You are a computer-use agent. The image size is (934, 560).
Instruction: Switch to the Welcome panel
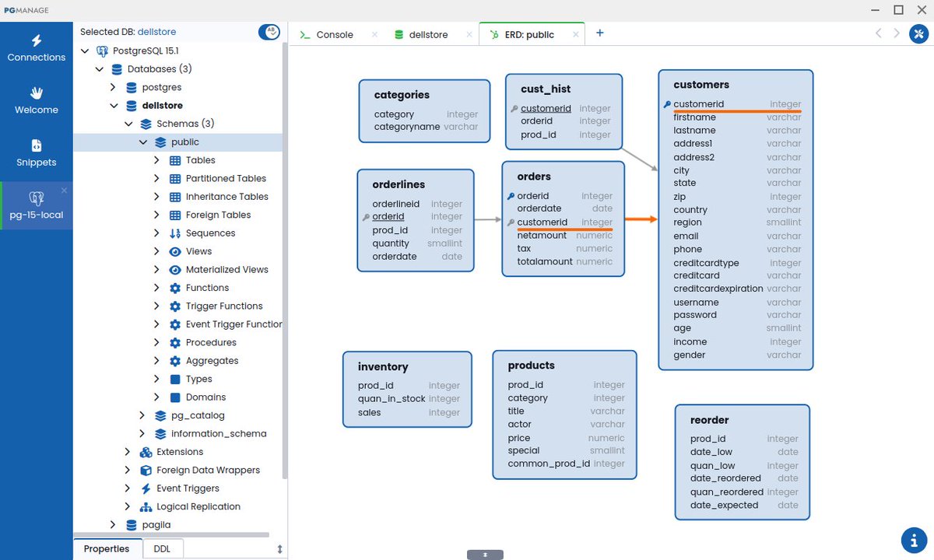[x=36, y=100]
